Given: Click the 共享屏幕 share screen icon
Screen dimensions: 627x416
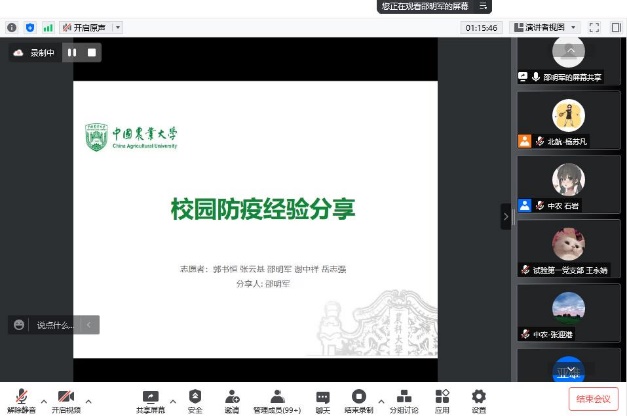Looking at the screenshot, I should click(150, 399).
